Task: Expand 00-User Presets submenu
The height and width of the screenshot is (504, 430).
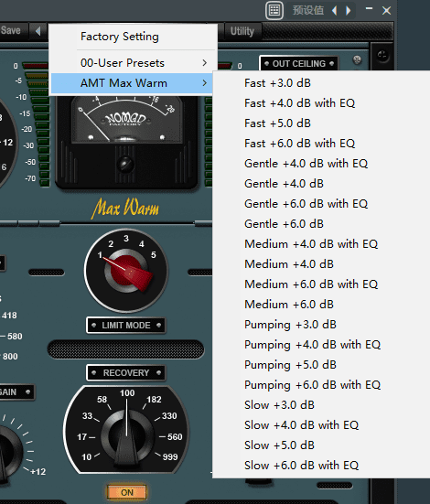Action: click(132, 63)
